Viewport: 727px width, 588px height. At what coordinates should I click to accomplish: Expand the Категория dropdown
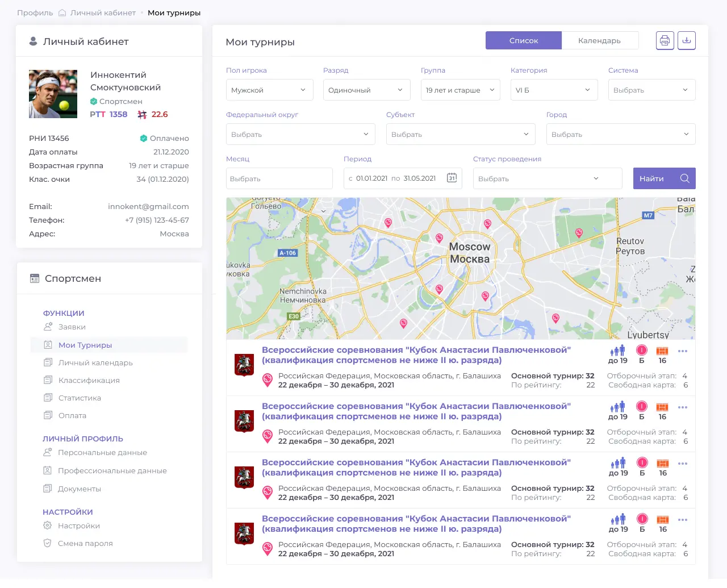(x=554, y=90)
